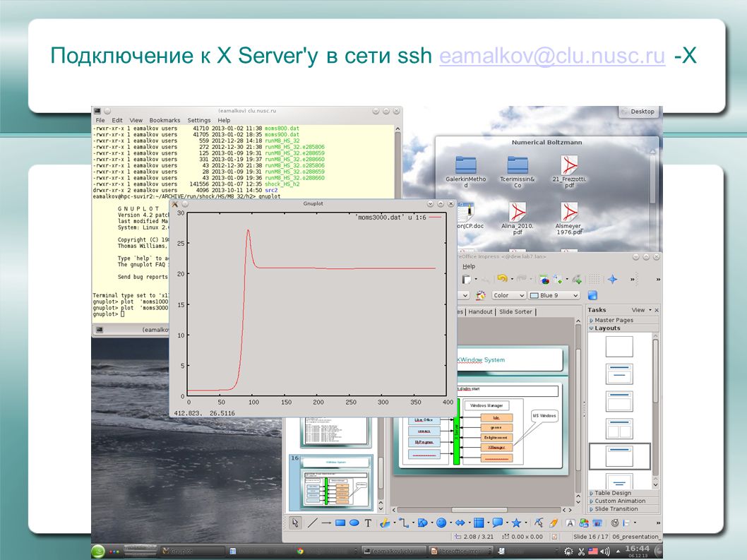The height and width of the screenshot is (560, 747).
Task: Open the Color fill style dropdown
Action: tap(509, 295)
